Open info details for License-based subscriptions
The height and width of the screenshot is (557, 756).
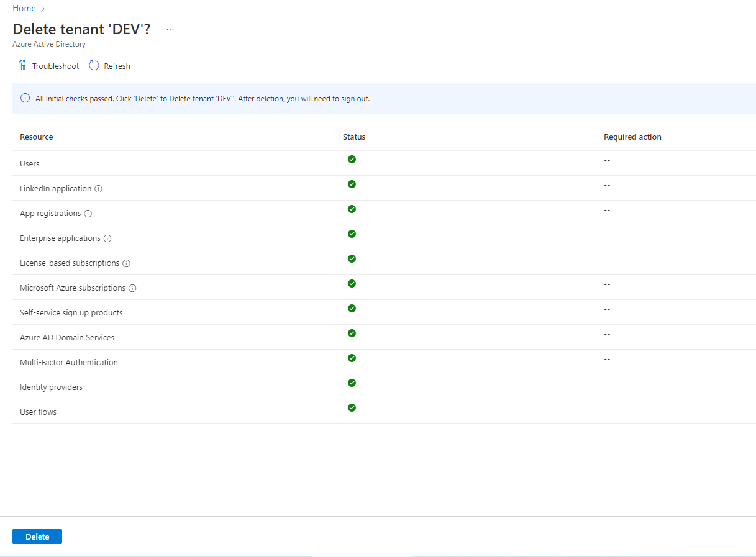[x=127, y=263]
